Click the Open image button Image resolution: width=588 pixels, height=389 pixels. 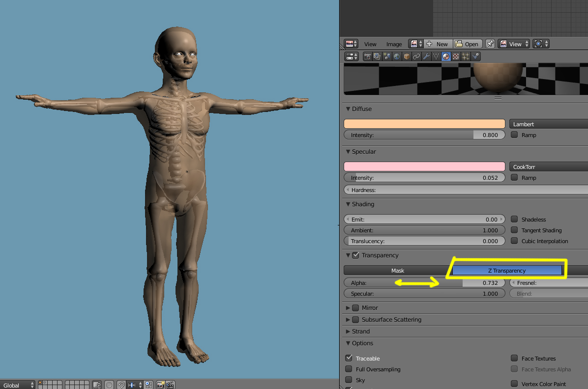(467, 44)
